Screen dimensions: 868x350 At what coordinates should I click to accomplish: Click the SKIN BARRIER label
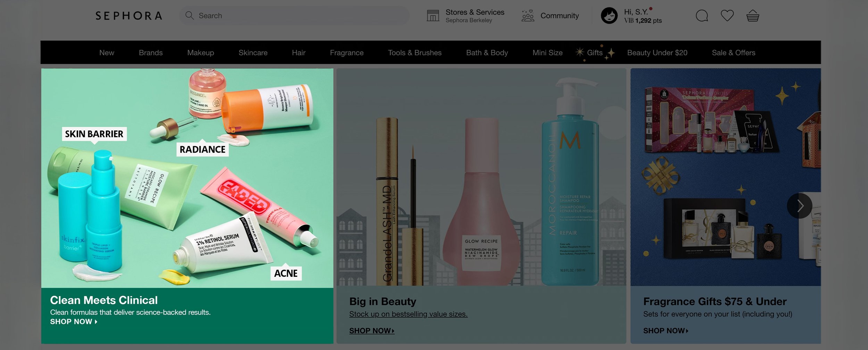(94, 134)
